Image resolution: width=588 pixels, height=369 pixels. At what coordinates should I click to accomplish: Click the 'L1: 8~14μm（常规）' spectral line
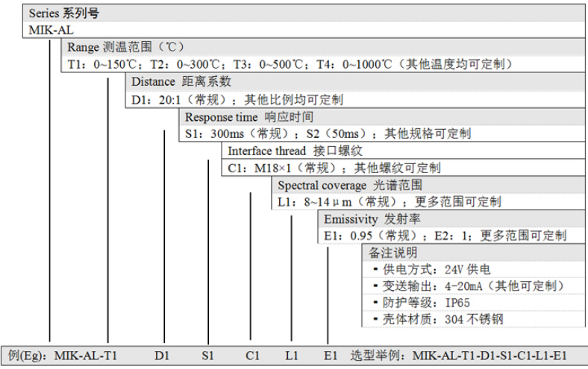click(390, 202)
